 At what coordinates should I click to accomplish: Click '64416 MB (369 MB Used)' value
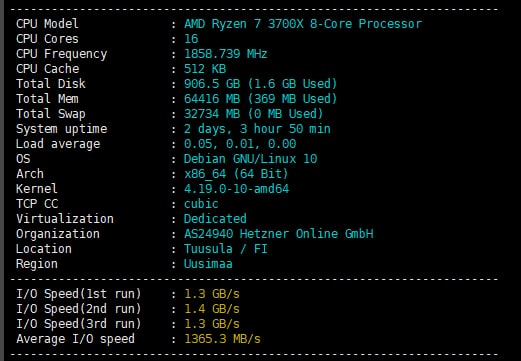(x=260, y=99)
